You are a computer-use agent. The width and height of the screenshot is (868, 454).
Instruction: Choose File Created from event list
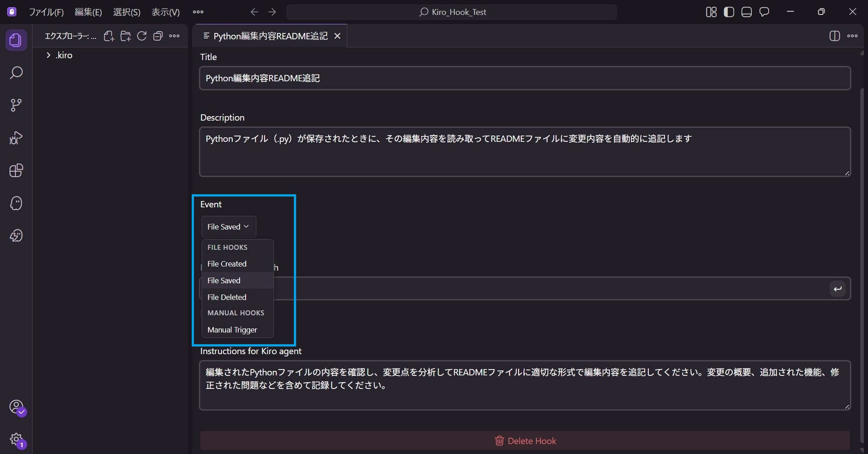coord(227,264)
